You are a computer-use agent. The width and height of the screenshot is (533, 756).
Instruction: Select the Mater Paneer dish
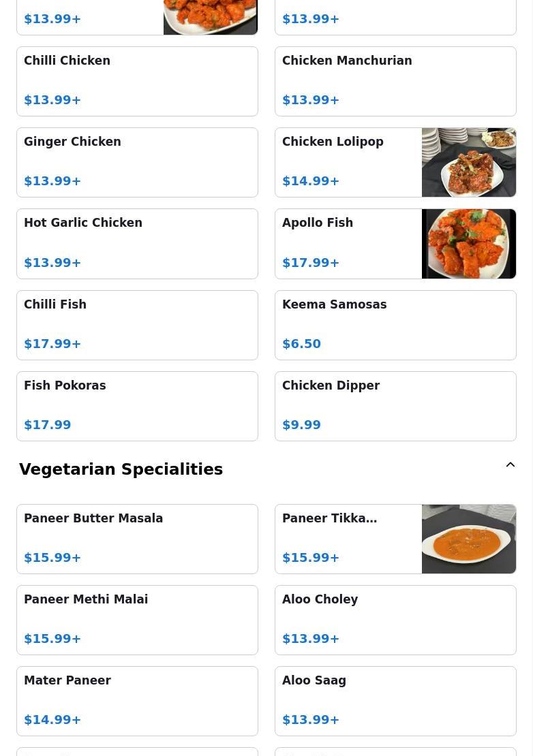click(138, 701)
